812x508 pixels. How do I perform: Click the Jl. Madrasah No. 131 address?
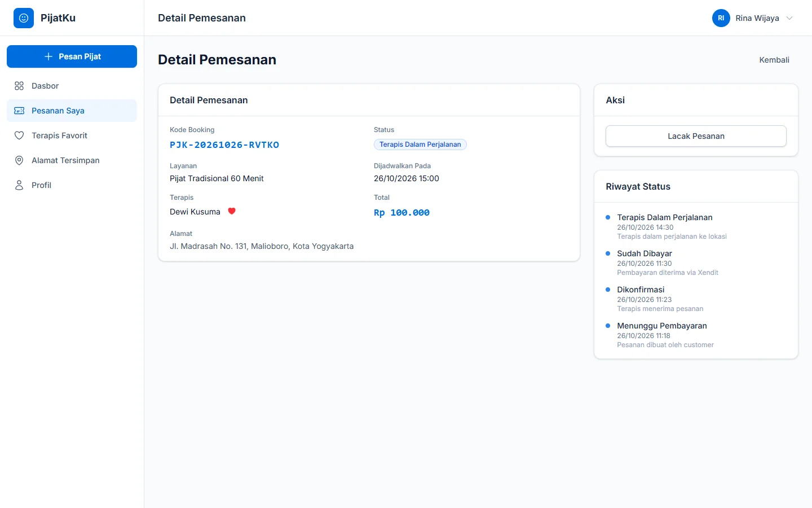262,246
